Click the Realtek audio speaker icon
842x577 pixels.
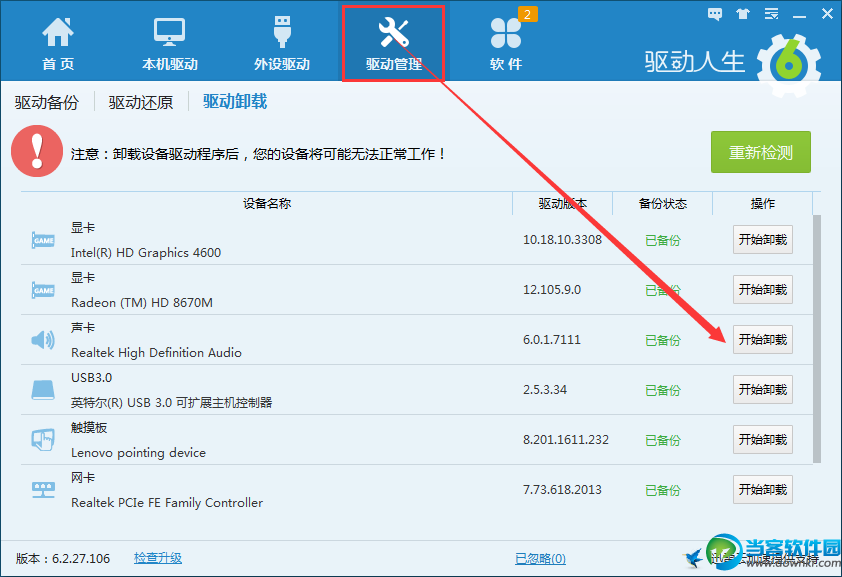43,340
